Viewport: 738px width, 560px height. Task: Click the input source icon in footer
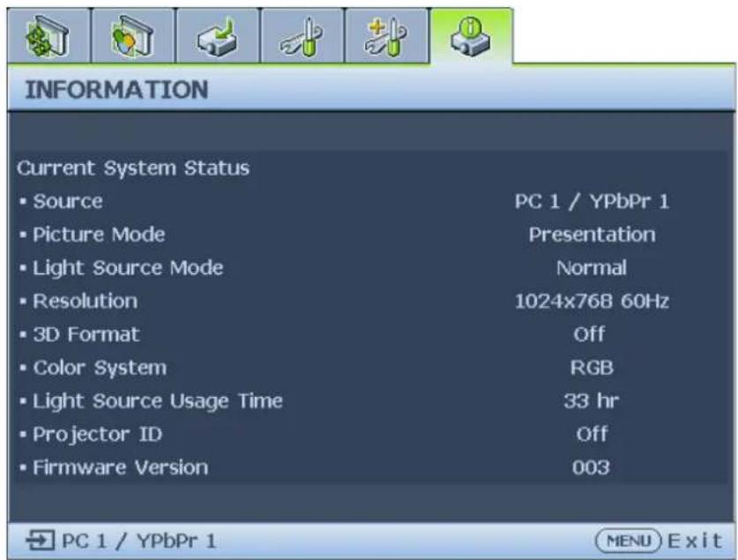tap(40, 541)
